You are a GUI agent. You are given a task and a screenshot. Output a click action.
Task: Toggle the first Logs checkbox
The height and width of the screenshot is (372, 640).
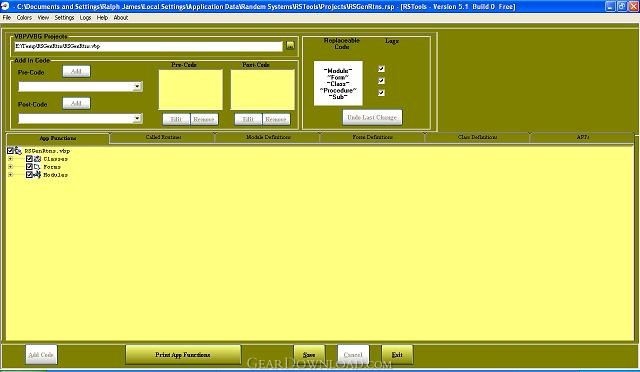[x=381, y=69]
